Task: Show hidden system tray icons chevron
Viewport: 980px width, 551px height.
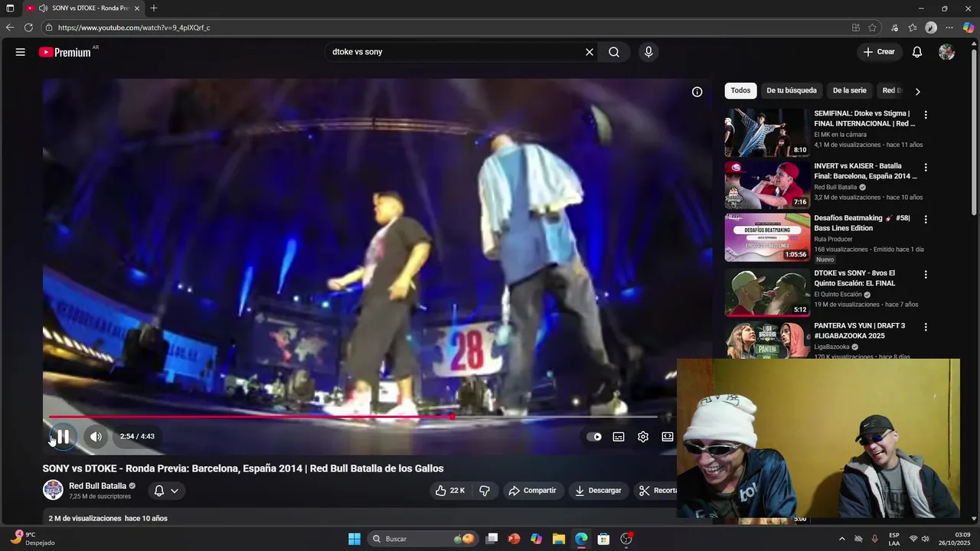Action: click(x=842, y=539)
